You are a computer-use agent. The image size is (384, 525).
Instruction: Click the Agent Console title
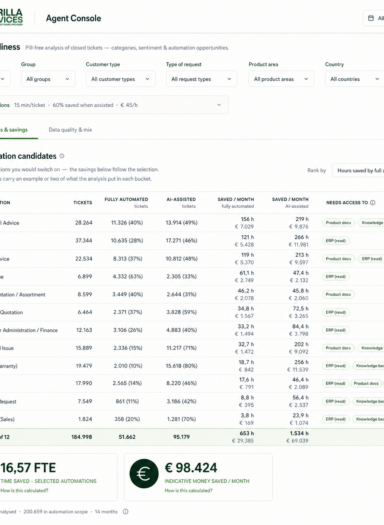[73, 18]
